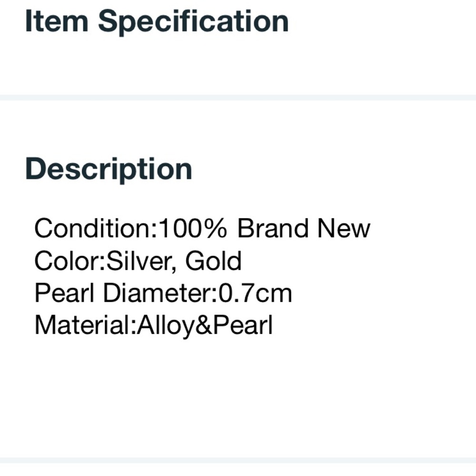Viewport: 476px width, 476px height.
Task: Click the 0.7cm diameter value
Action: pos(255,293)
